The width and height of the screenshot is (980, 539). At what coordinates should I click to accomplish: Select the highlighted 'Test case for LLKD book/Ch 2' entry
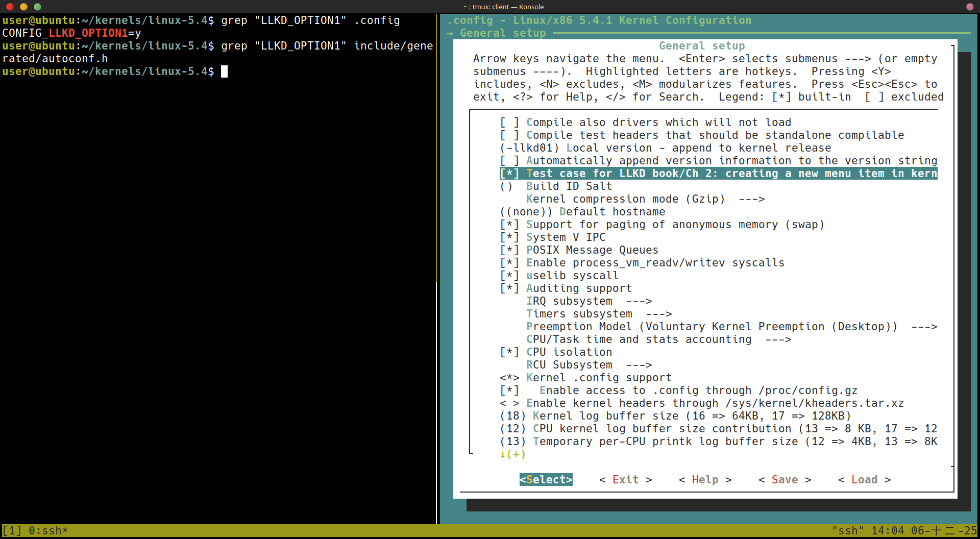tap(715, 173)
